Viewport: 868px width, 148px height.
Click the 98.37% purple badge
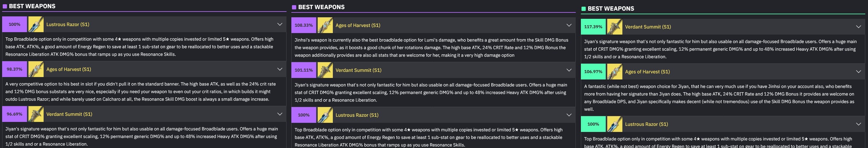(15, 69)
